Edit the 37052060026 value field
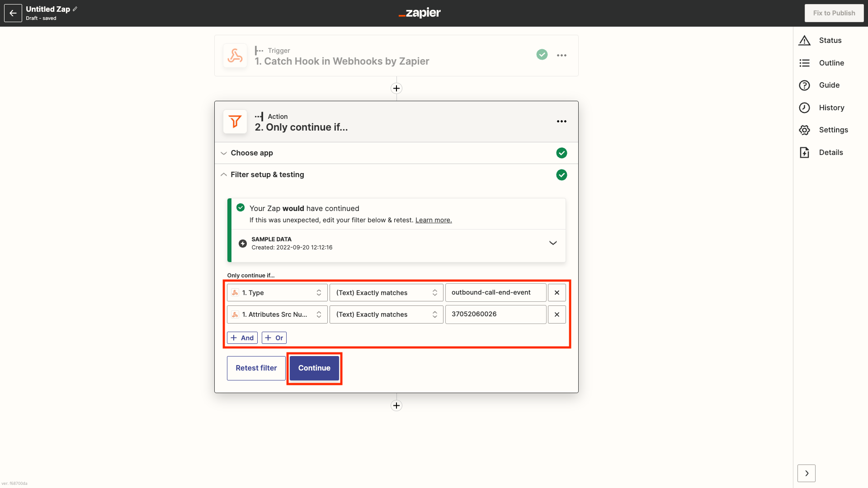This screenshot has width=868, height=488. click(496, 314)
